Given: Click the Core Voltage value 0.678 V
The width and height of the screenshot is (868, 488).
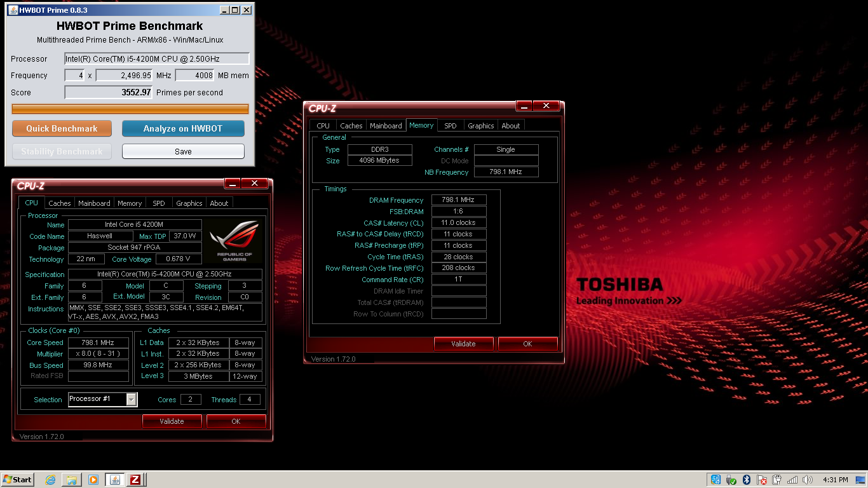Looking at the screenshot, I should click(x=179, y=259).
